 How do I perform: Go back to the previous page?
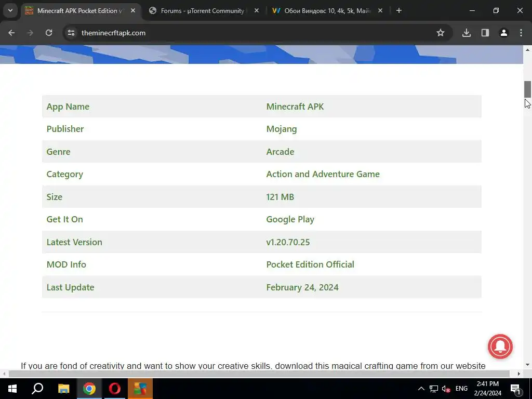coord(11,33)
